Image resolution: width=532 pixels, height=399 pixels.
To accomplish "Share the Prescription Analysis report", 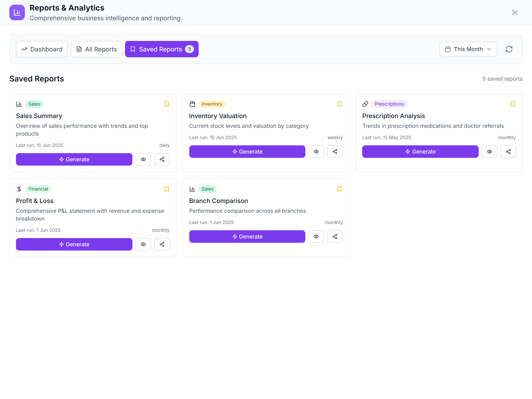I will coord(508,152).
